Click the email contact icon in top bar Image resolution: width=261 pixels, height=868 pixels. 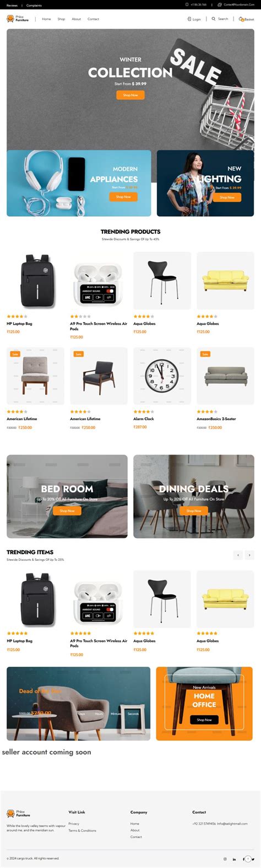coord(220,4)
